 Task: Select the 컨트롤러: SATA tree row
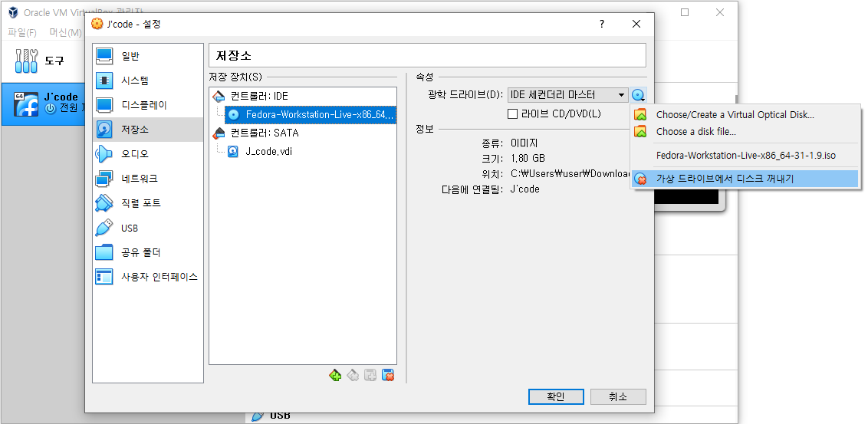(x=303, y=133)
